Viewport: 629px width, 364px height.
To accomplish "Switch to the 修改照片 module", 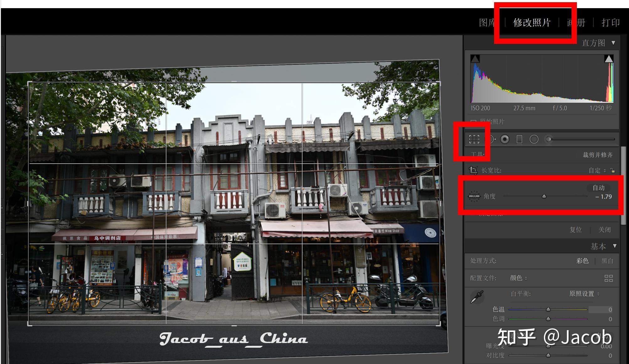I will [532, 23].
